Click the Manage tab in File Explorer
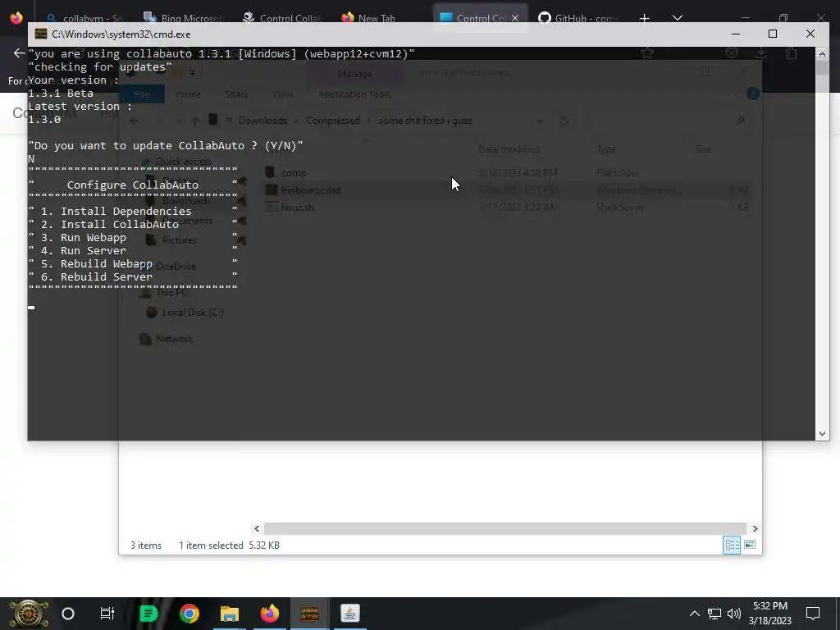Image resolution: width=840 pixels, height=630 pixels. click(354, 74)
